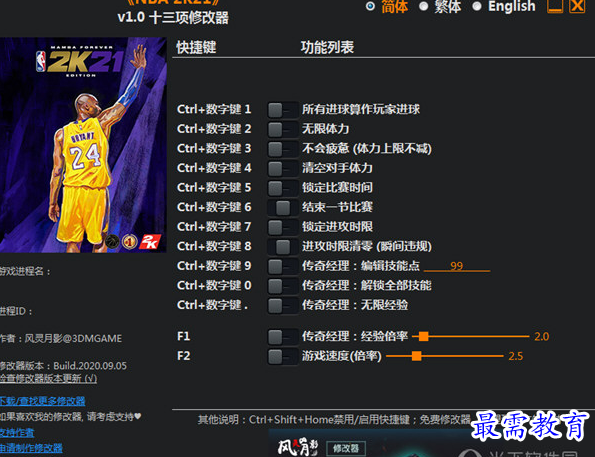The image size is (595, 457).
Task: Click the 结束一节比赛 toggle
Action: pos(283,207)
